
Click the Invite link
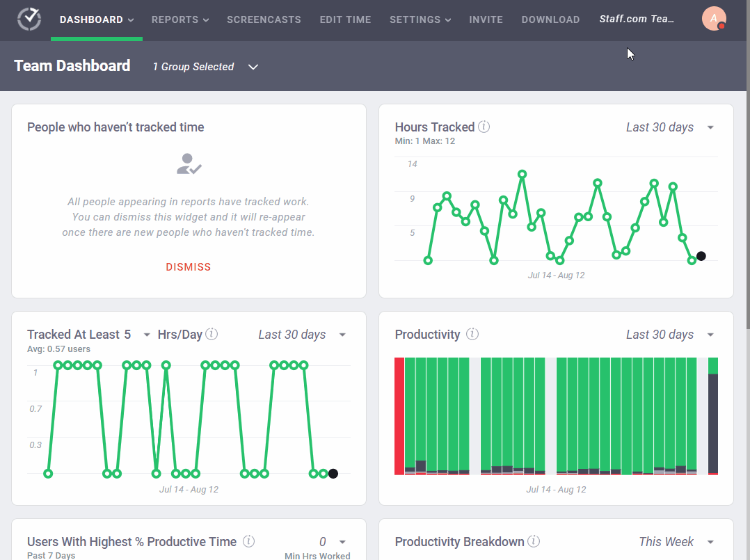tap(486, 19)
